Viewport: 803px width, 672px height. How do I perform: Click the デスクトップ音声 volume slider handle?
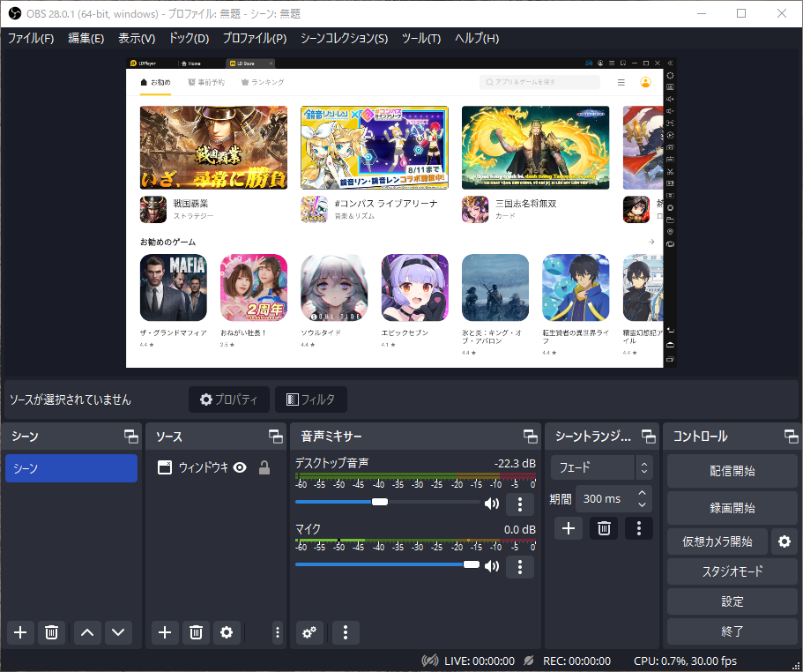tap(380, 502)
